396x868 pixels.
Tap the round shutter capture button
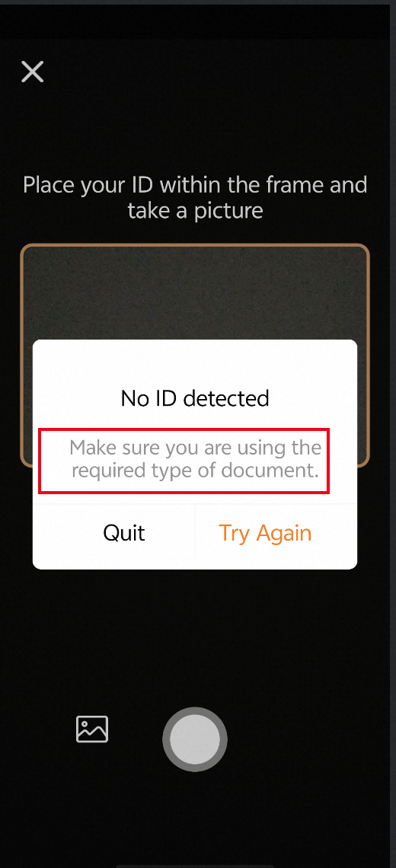click(x=195, y=739)
